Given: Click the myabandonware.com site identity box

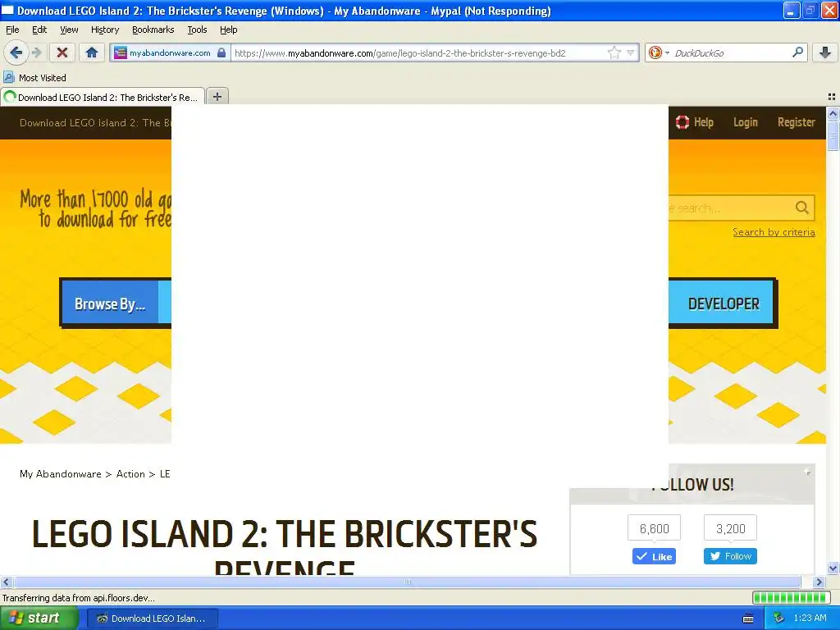Looking at the screenshot, I should point(170,52).
